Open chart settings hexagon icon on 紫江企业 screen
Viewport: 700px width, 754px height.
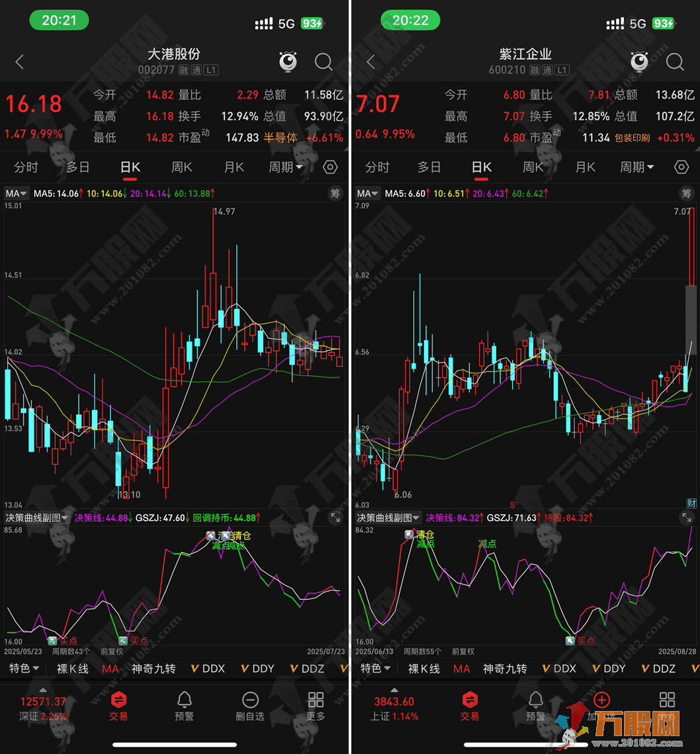click(x=681, y=167)
